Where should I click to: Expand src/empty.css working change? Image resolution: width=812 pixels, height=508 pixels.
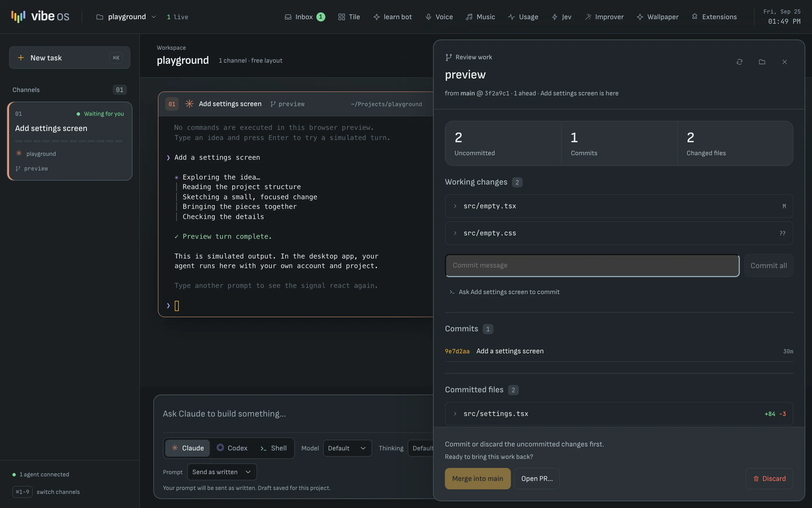tap(619, 233)
